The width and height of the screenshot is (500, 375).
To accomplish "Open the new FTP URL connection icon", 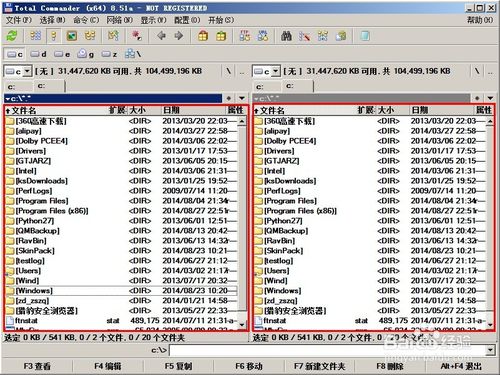I will [x=263, y=36].
